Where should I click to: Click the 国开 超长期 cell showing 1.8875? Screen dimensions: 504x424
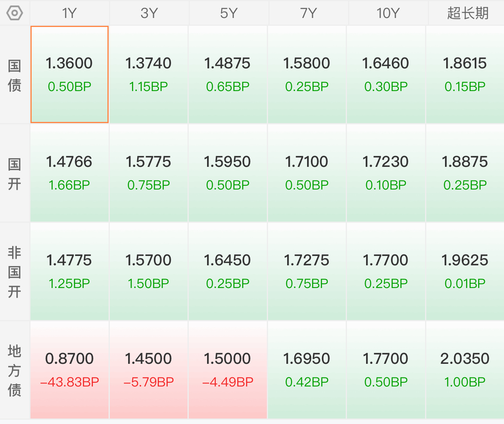coord(465,173)
